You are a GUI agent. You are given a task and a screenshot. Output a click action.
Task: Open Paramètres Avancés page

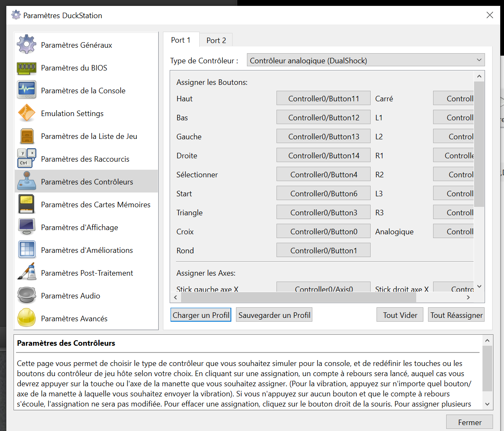point(86,318)
